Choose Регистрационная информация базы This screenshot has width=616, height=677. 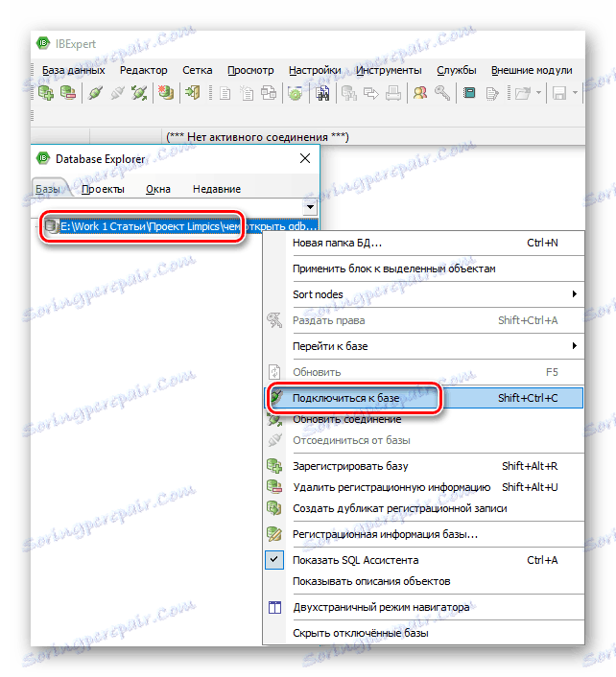[424, 534]
